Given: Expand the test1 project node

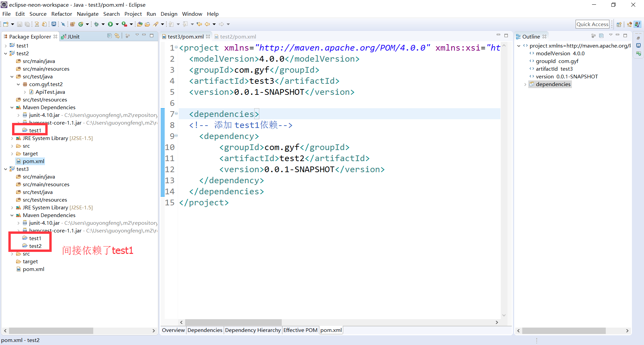Looking at the screenshot, I should tap(6, 46).
